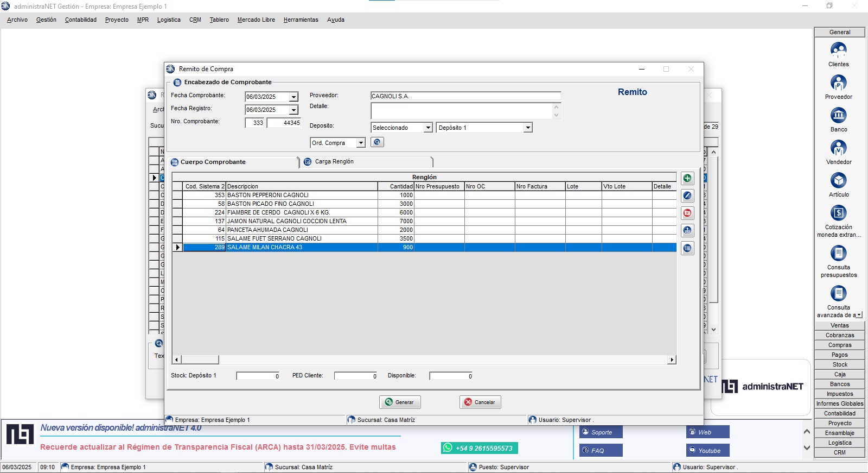Open Fecha Registro date dropdown
868x473 pixels.
tap(293, 110)
